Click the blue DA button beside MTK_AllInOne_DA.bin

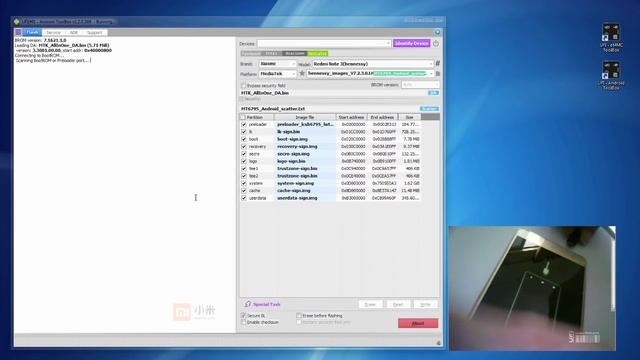433,93
